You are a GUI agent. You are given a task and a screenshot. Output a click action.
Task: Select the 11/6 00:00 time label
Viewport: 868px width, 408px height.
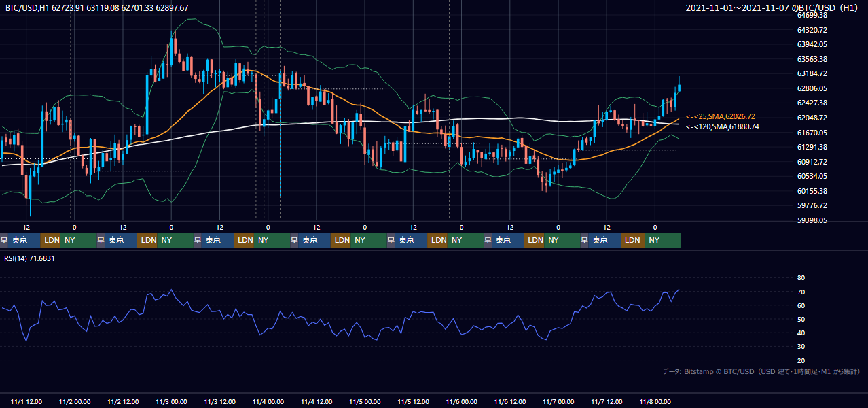pyautogui.click(x=462, y=402)
